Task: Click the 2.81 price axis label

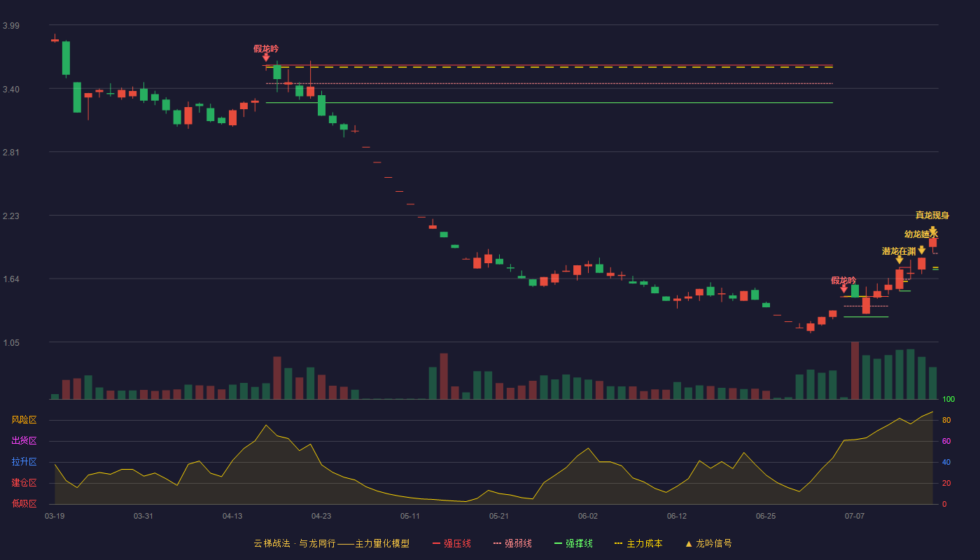Action: click(x=10, y=153)
